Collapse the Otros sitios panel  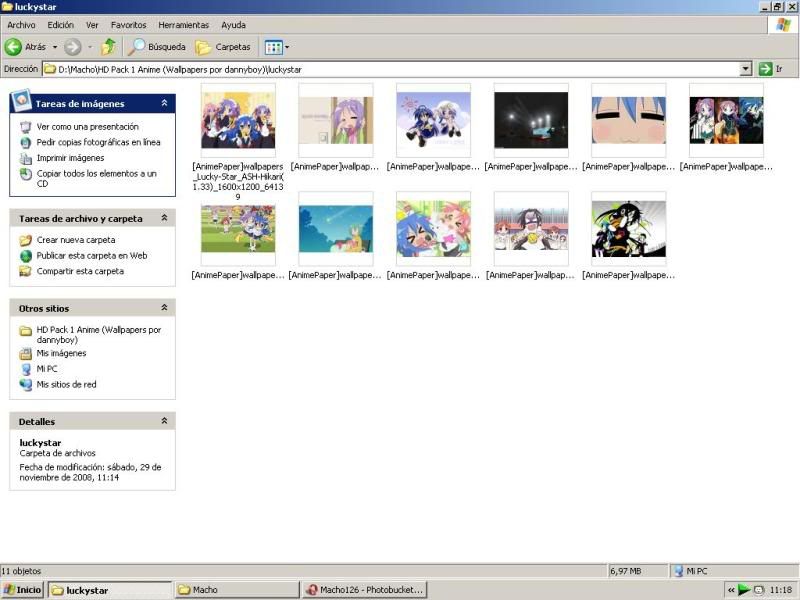point(164,308)
